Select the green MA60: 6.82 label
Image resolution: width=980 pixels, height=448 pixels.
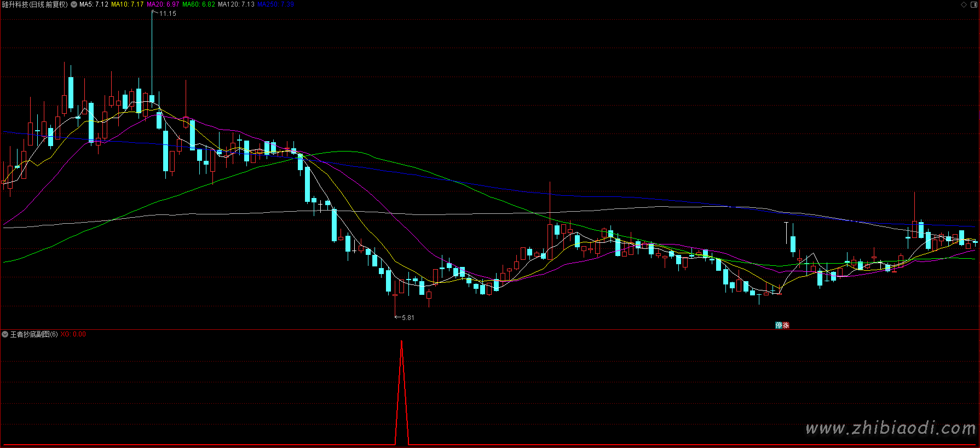pyautogui.click(x=198, y=4)
